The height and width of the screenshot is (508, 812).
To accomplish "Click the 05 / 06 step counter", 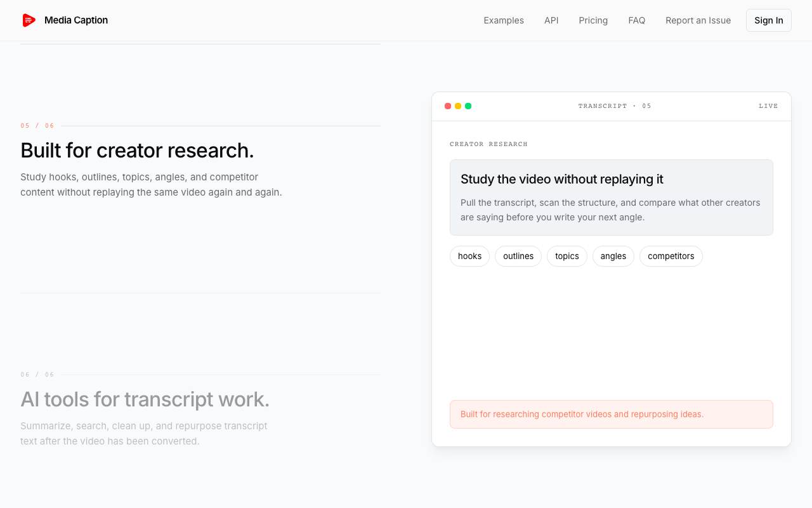I will point(37,126).
